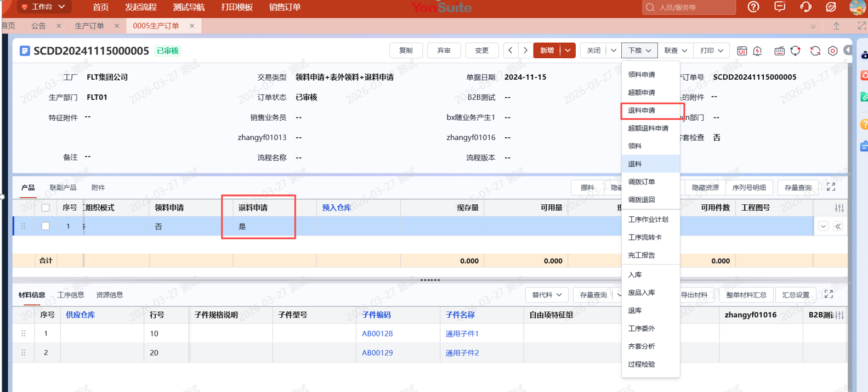Open the message notifications icon
The width and height of the screenshot is (868, 392).
[779, 7]
